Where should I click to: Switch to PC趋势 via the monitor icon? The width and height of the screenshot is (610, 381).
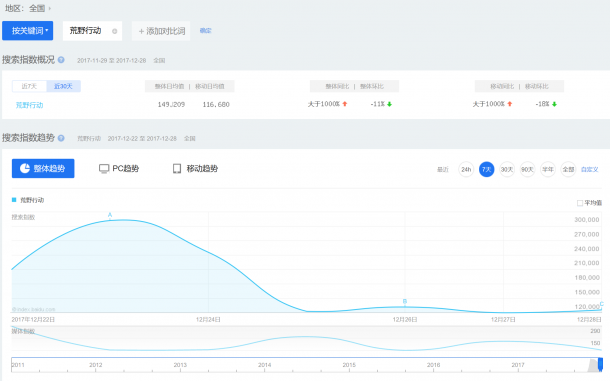point(104,169)
